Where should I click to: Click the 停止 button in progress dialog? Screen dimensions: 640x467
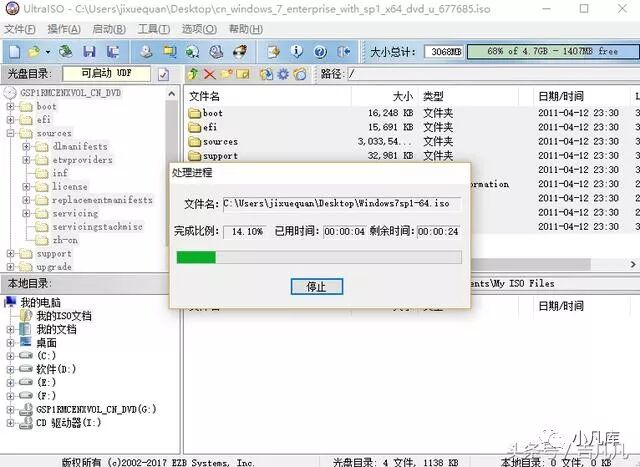pos(317,287)
